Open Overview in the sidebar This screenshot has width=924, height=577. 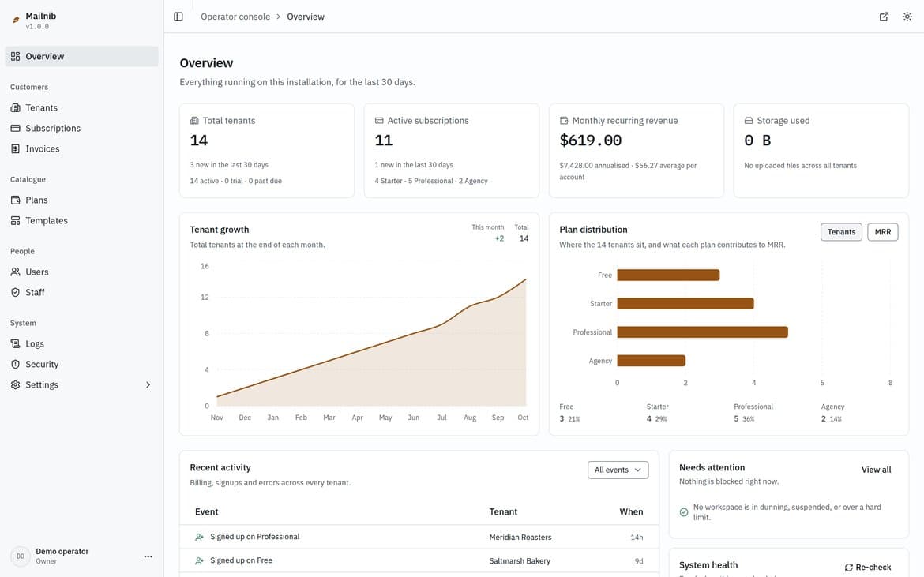click(x=81, y=57)
